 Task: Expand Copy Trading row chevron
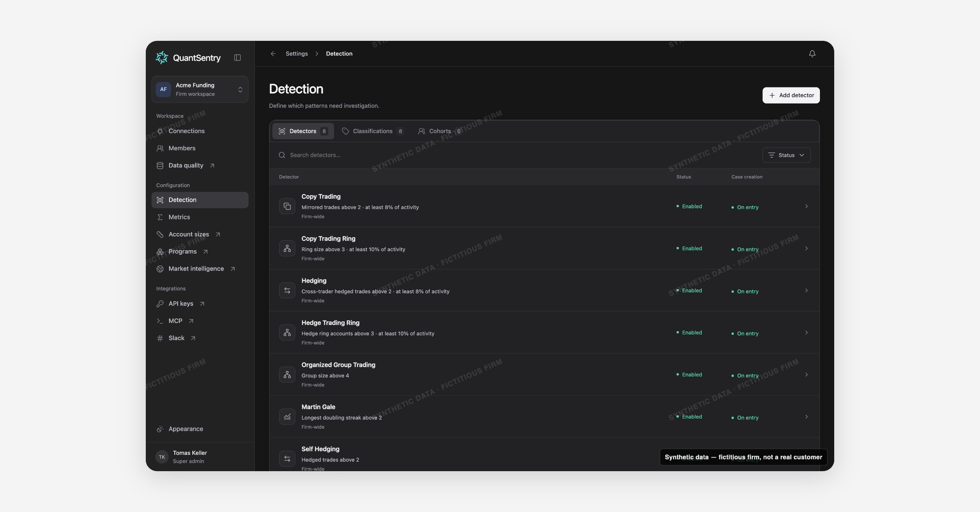tap(806, 206)
